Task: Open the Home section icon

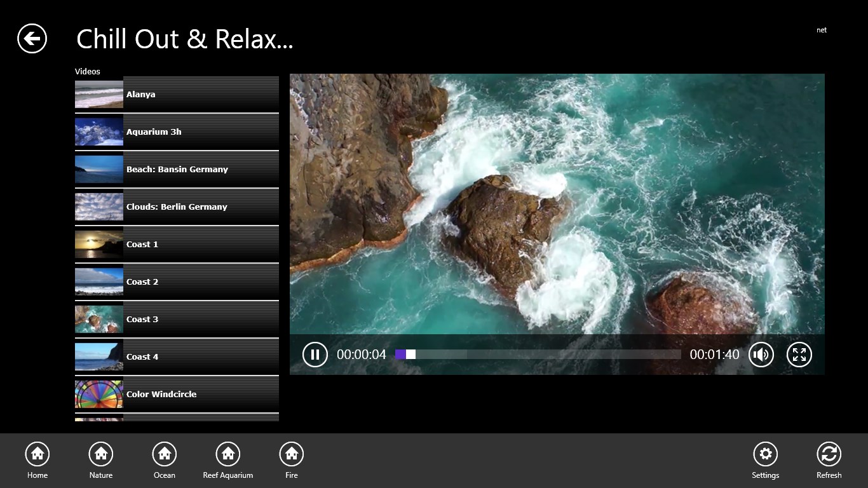Action: coord(37,454)
